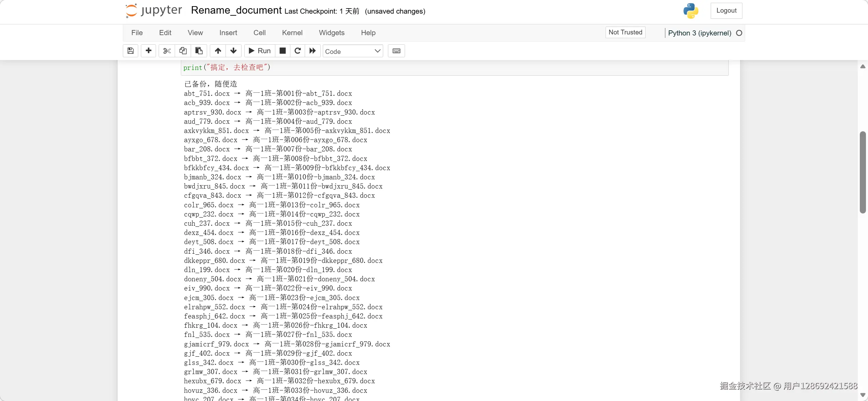868x401 pixels.
Task: Run the selected cell
Action: [x=259, y=50]
